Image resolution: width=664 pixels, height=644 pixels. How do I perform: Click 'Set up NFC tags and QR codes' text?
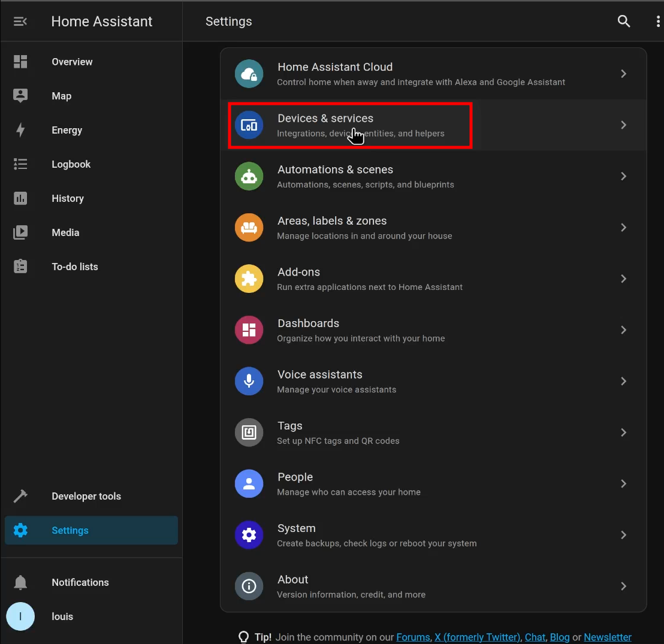pyautogui.click(x=338, y=441)
